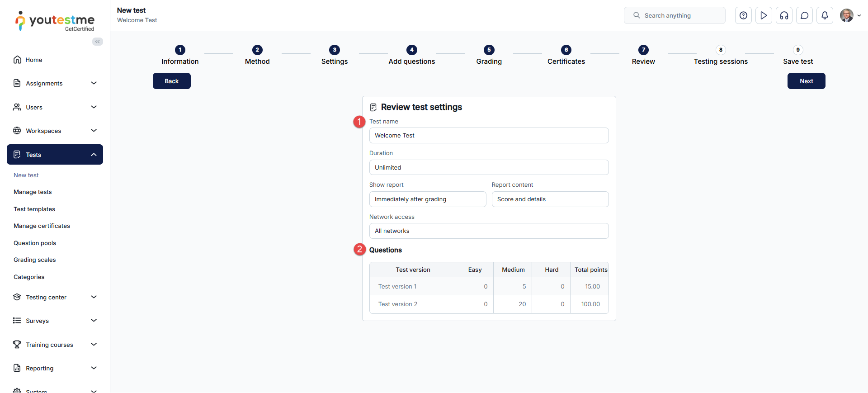Open Question pools in sidebar
The width and height of the screenshot is (868, 393).
click(x=35, y=243)
